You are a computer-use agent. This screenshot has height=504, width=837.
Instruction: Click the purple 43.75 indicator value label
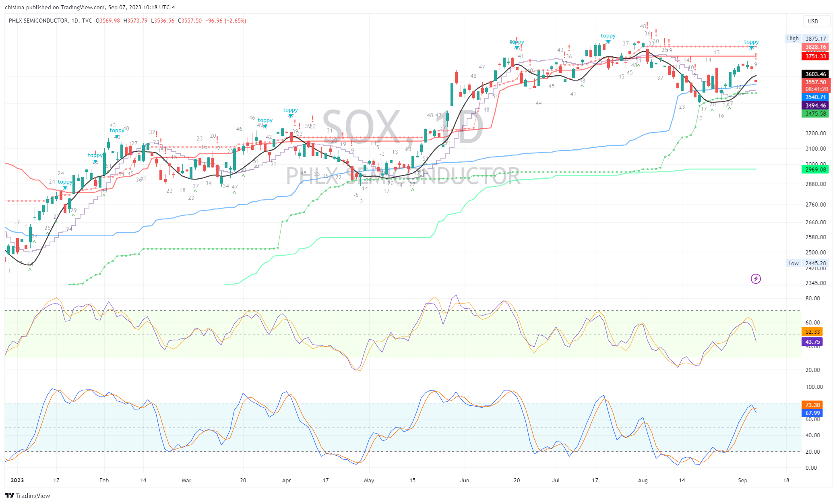coord(812,342)
